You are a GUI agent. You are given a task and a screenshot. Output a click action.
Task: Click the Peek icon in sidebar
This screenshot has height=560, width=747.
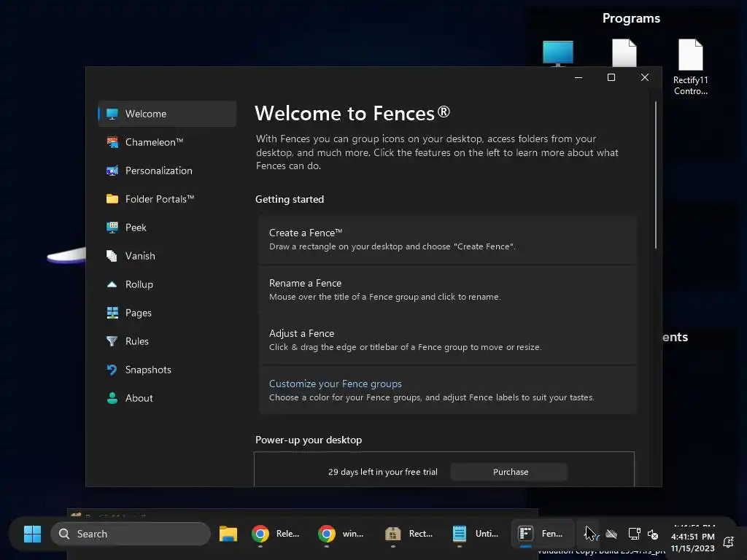[112, 227]
